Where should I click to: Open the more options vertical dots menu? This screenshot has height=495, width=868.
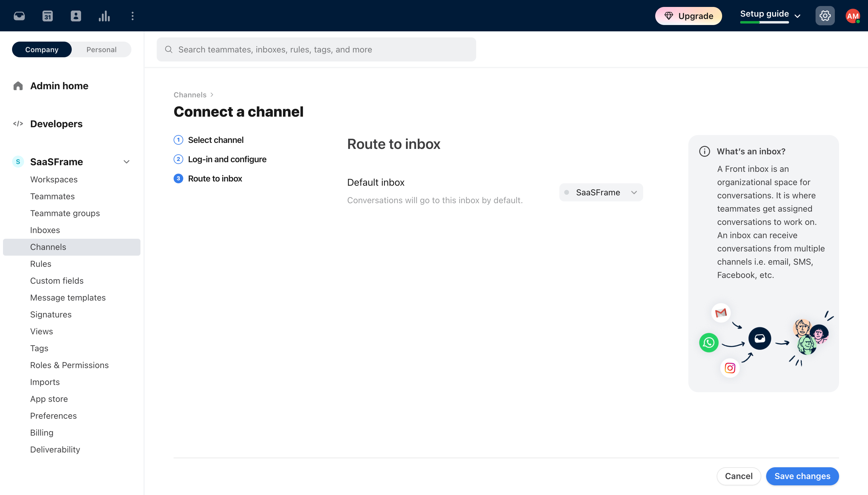(133, 16)
